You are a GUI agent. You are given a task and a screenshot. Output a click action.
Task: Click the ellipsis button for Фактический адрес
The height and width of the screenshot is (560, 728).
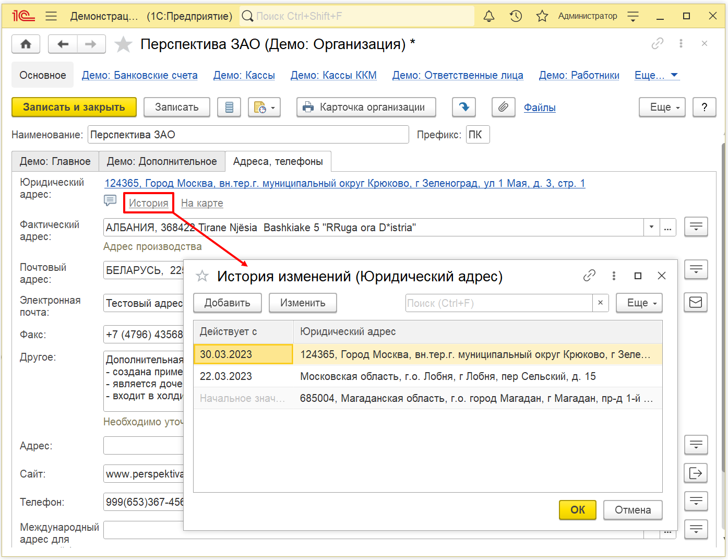click(667, 227)
